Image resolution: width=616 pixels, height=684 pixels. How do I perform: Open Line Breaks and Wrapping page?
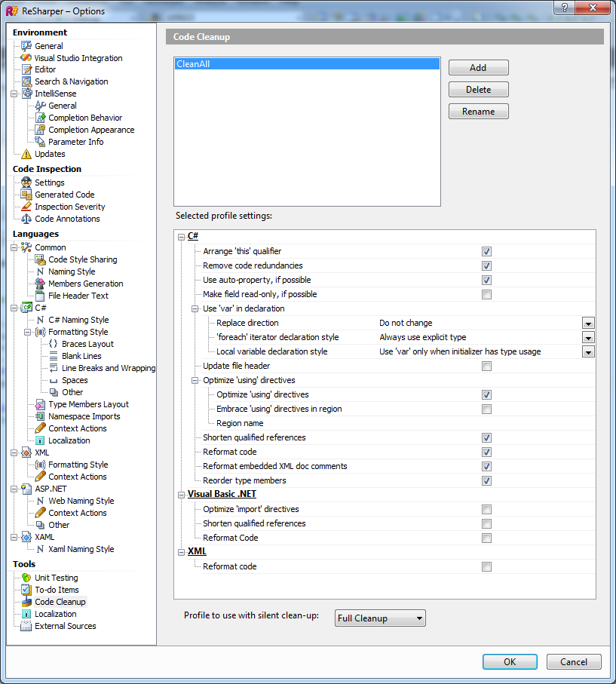tap(108, 368)
